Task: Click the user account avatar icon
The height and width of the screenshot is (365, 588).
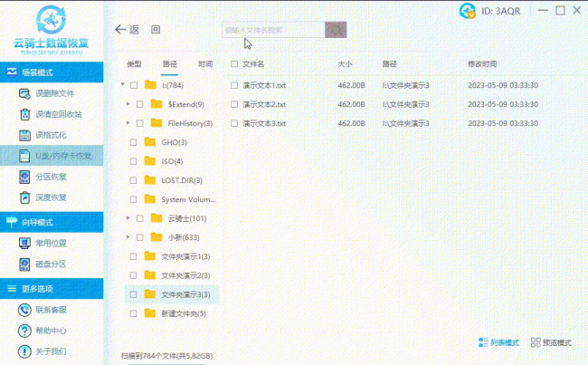Action: 468,11
